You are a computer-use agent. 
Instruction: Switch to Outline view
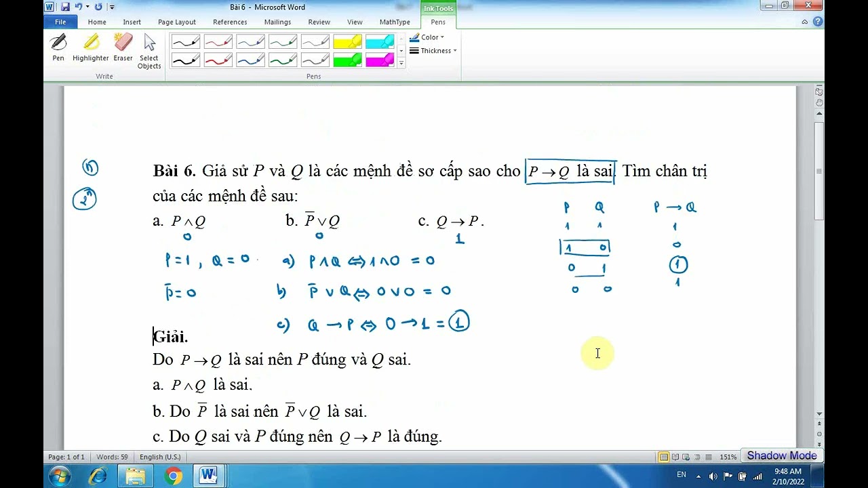point(698,457)
